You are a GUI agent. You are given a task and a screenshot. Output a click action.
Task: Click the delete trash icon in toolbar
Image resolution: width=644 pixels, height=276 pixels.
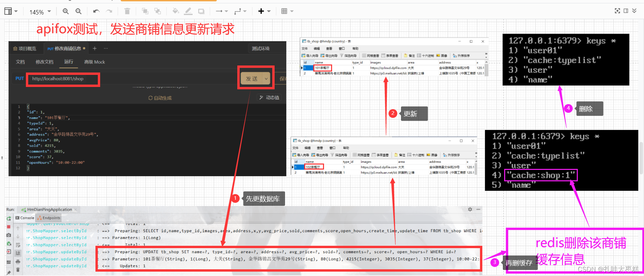coord(127,11)
